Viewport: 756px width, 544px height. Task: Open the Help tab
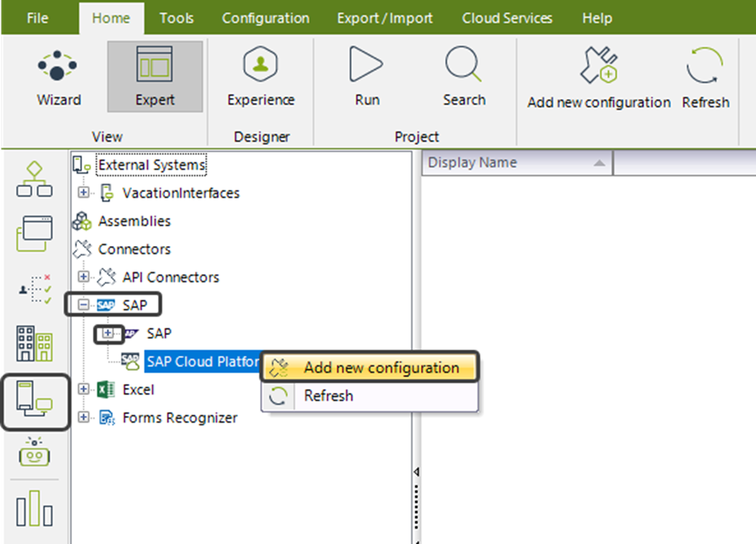[x=597, y=18]
